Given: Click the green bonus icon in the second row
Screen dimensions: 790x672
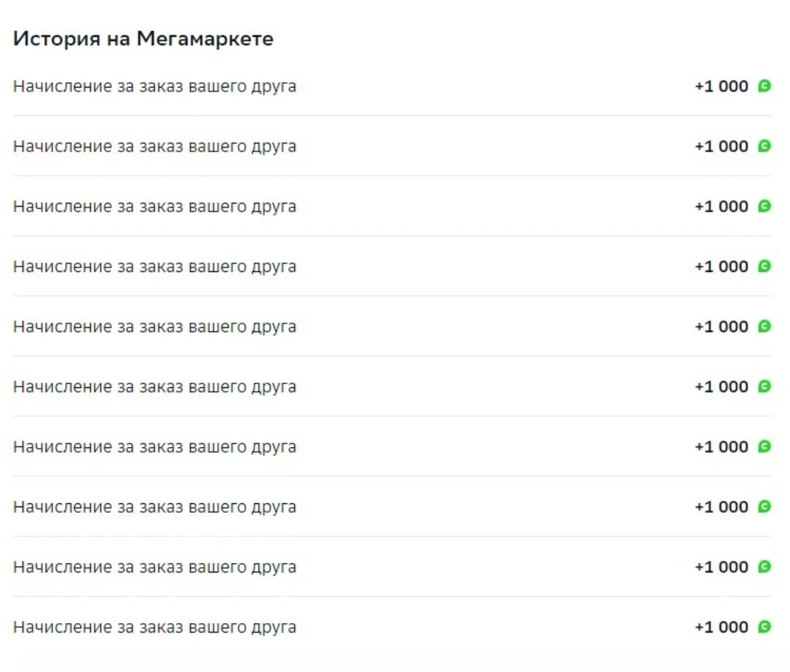Looking at the screenshot, I should pos(764,146).
